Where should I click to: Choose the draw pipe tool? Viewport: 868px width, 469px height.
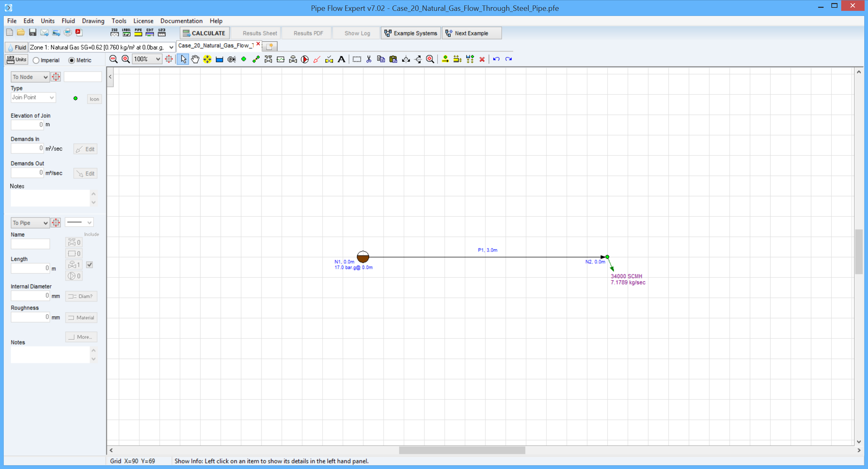tap(256, 59)
